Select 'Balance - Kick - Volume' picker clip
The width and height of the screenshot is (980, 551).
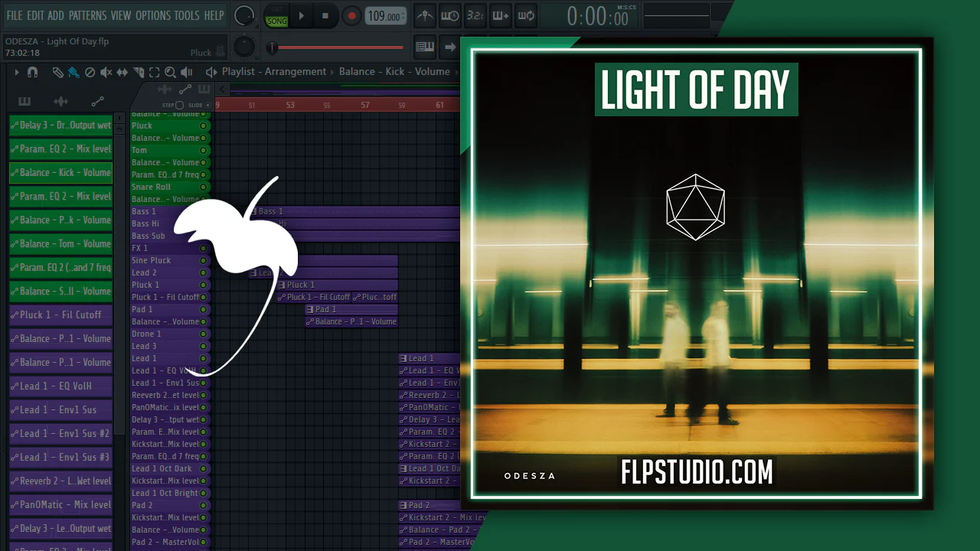pyautogui.click(x=61, y=173)
